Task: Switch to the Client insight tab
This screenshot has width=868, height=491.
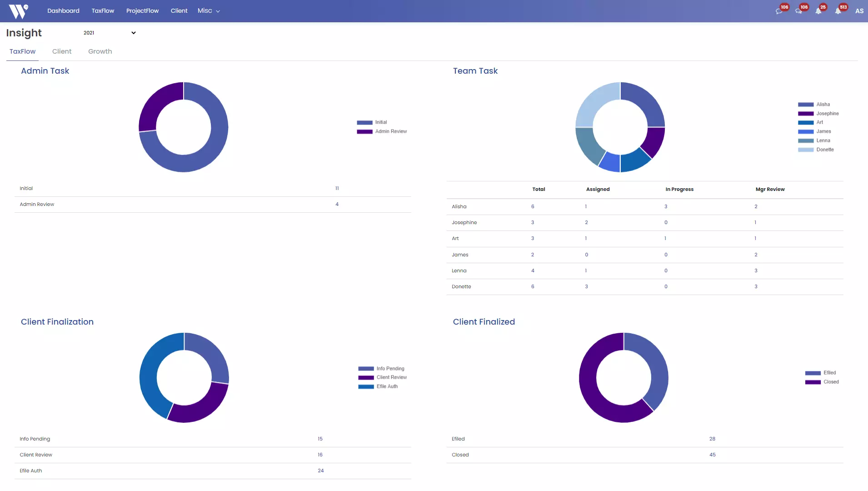Action: (62, 51)
